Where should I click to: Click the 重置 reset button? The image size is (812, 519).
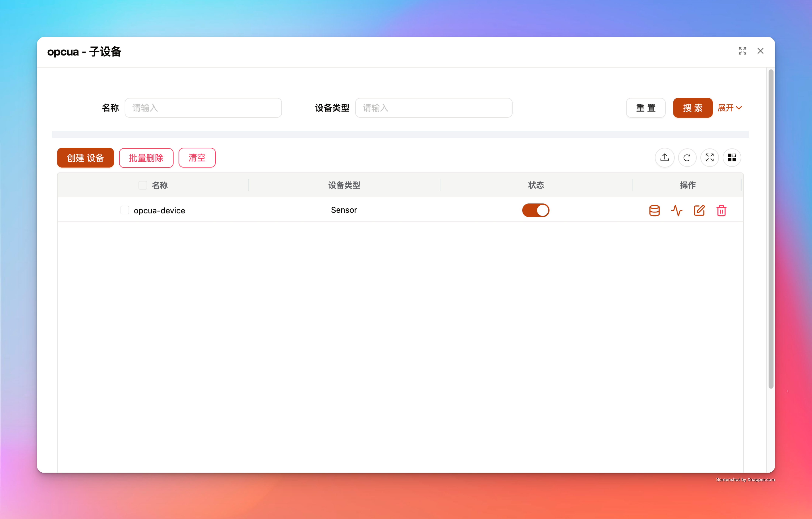645,108
